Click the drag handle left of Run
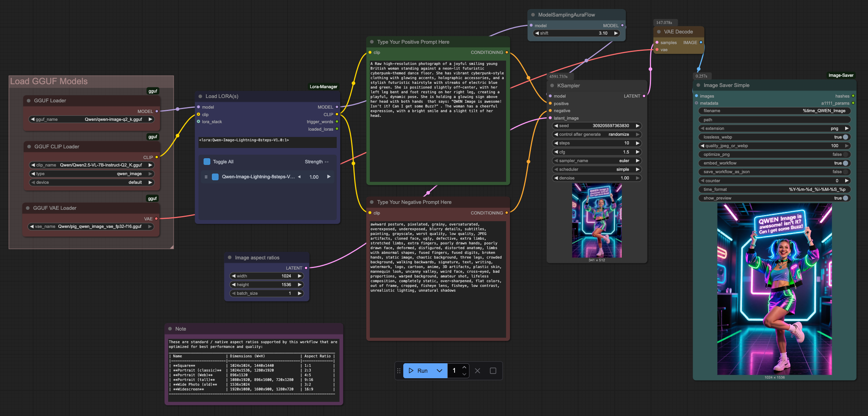This screenshot has height=416, width=868. click(399, 371)
